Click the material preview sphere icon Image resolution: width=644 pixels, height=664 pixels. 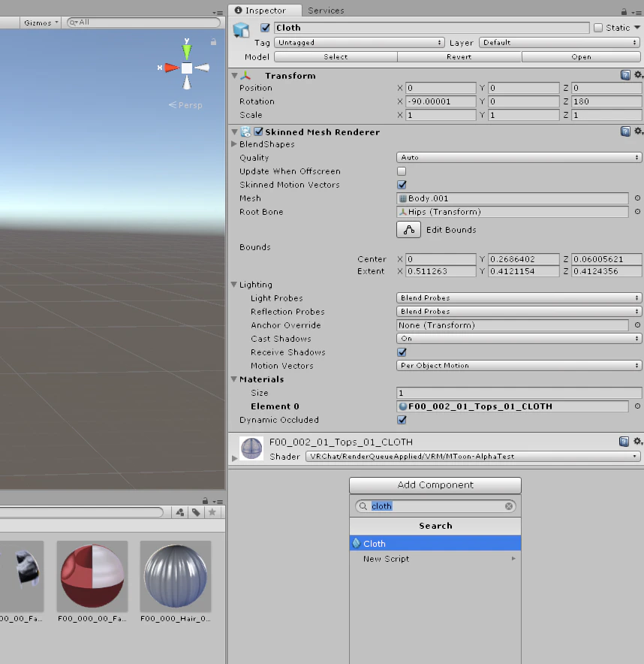(251, 448)
